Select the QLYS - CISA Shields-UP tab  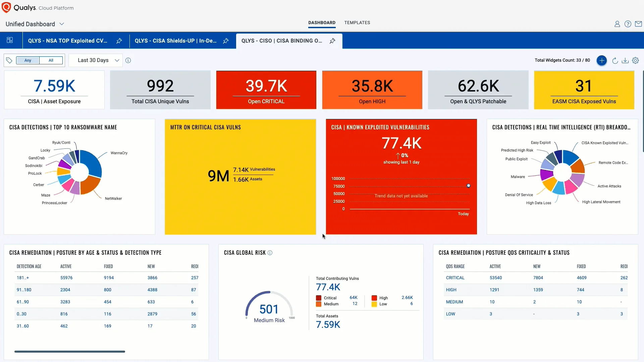click(x=175, y=41)
